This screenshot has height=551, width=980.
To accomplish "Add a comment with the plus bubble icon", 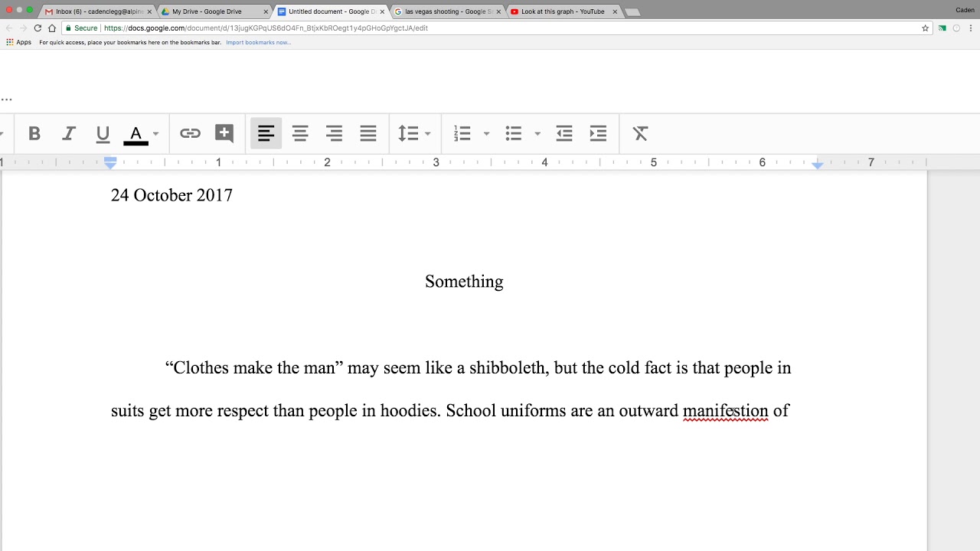I will 224,134.
